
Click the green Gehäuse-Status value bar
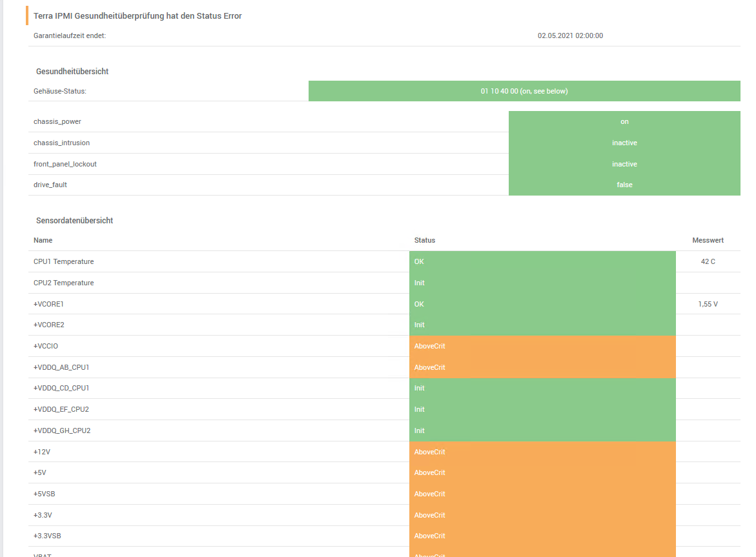click(524, 91)
